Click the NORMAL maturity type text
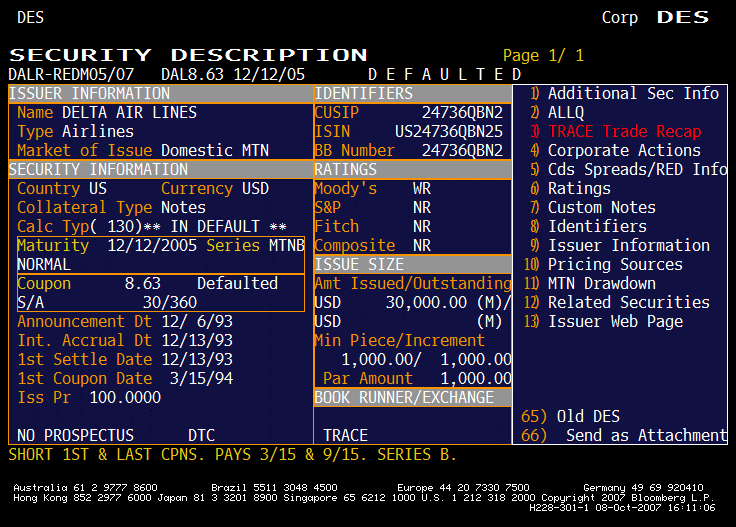The image size is (736, 527). coord(44,265)
